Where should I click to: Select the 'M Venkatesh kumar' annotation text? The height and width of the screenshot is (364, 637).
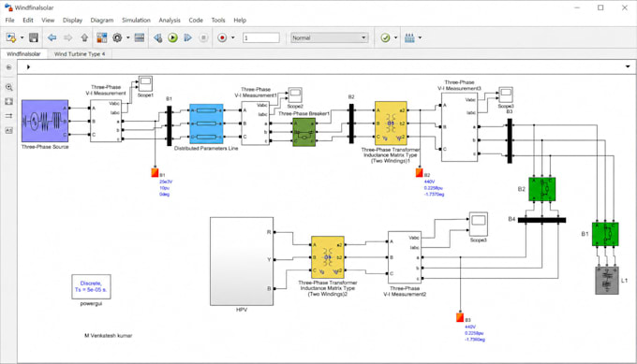[108, 336]
